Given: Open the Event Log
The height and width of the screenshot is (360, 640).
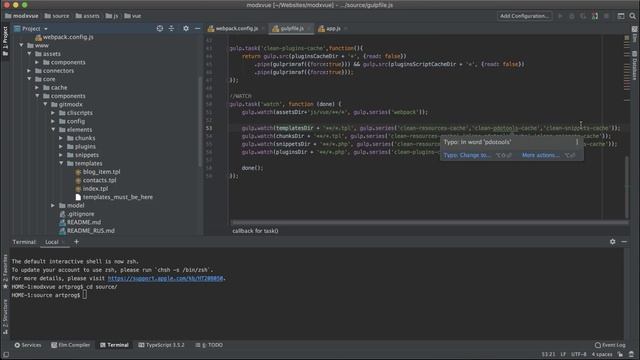Looking at the screenshot, I should point(610,345).
